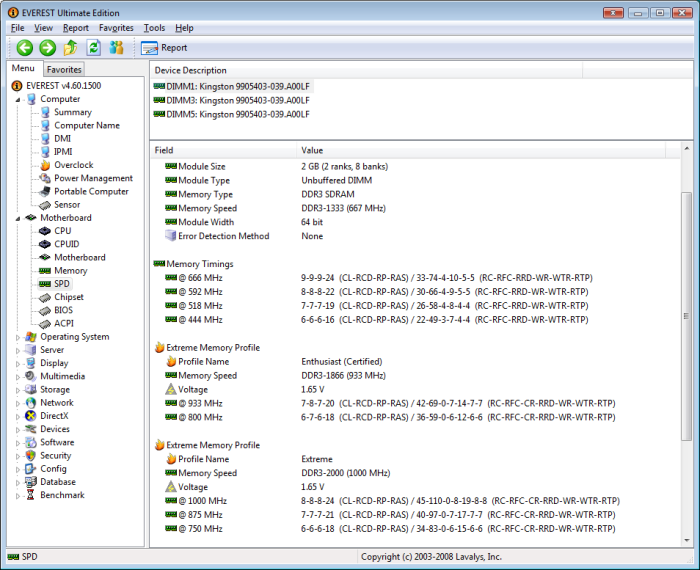The height and width of the screenshot is (570, 700).
Task: Open the Chipset page icon
Action: [x=45, y=297]
